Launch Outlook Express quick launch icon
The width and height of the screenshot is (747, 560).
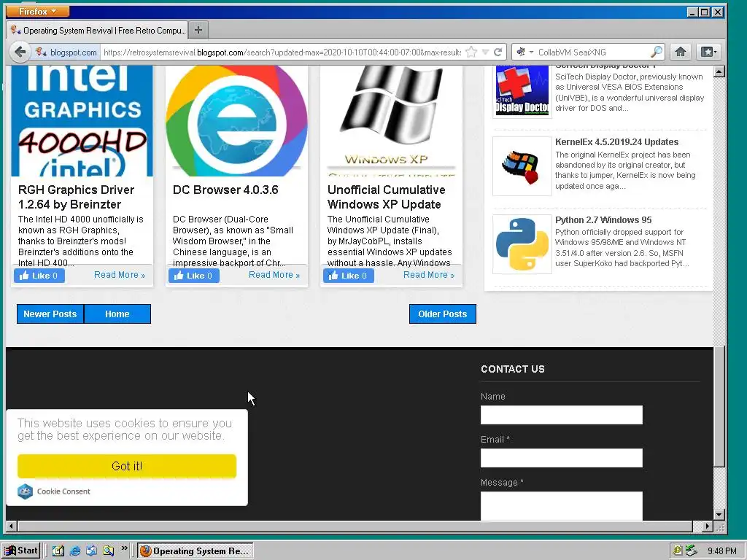(91, 551)
